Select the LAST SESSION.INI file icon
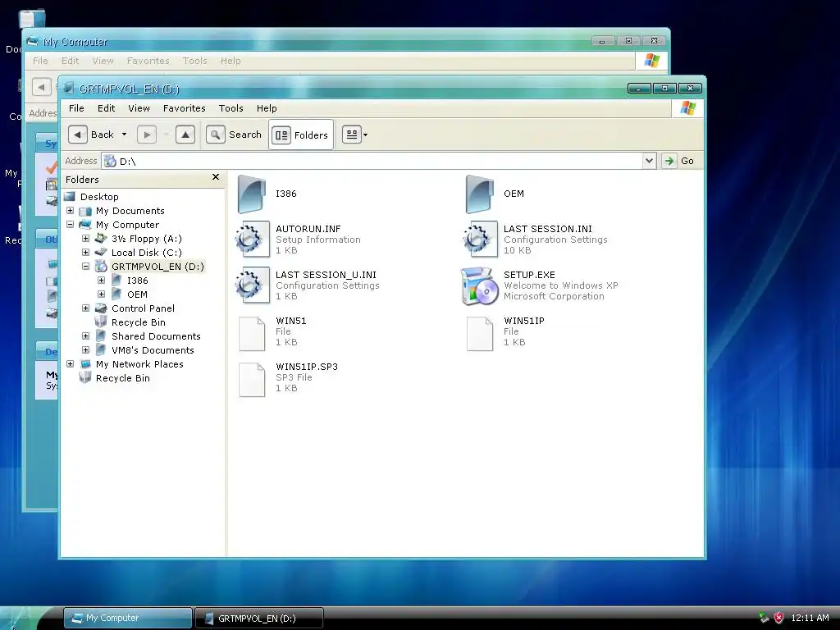Screen dimensions: 840x630 pyautogui.click(x=479, y=240)
